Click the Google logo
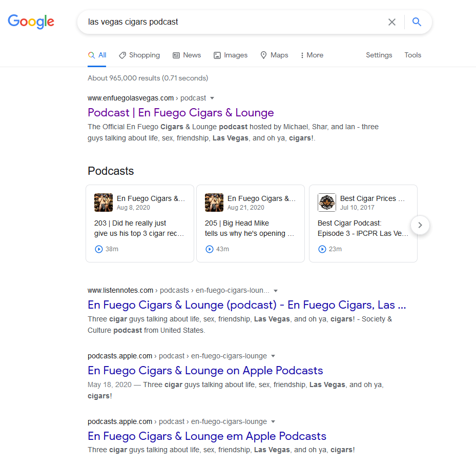The height and width of the screenshot is (465, 476). click(31, 22)
